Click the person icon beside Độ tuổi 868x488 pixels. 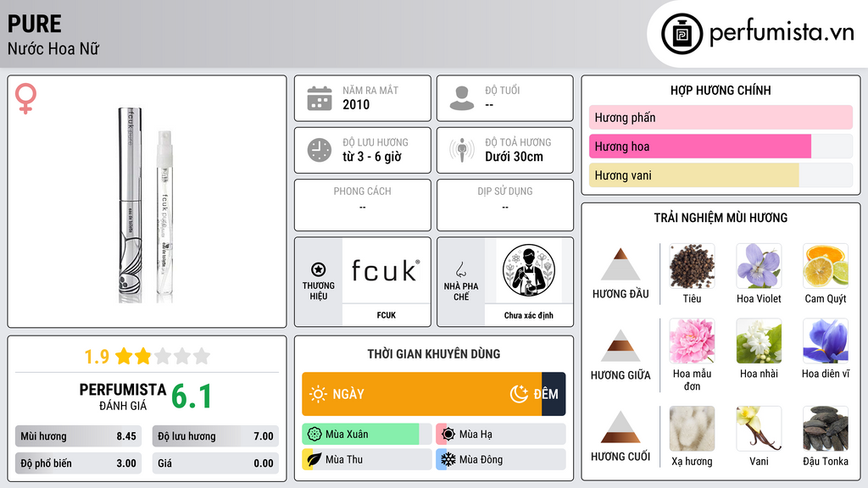pos(462,98)
